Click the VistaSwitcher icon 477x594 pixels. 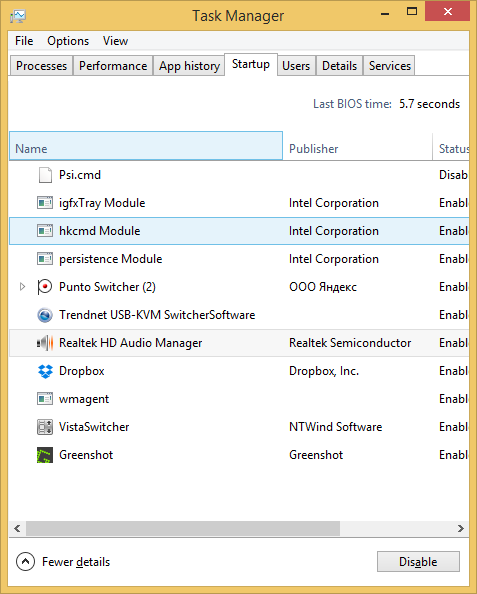tap(45, 427)
